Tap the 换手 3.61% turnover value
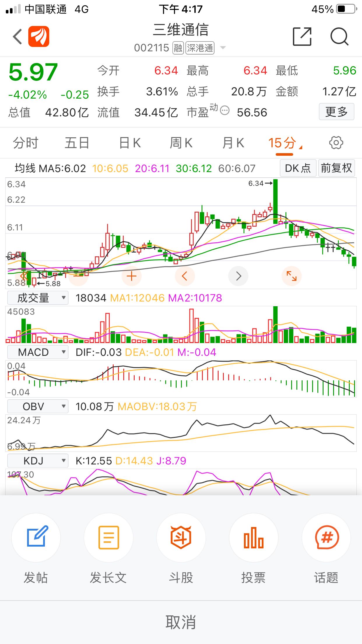The height and width of the screenshot is (644, 362). point(162,92)
